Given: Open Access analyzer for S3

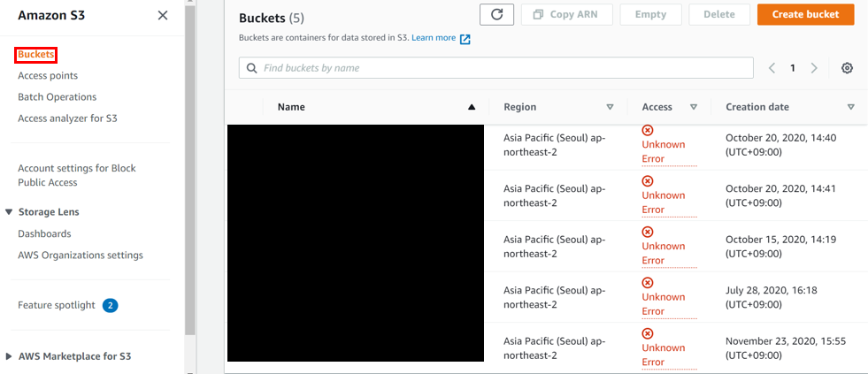Looking at the screenshot, I should point(67,118).
